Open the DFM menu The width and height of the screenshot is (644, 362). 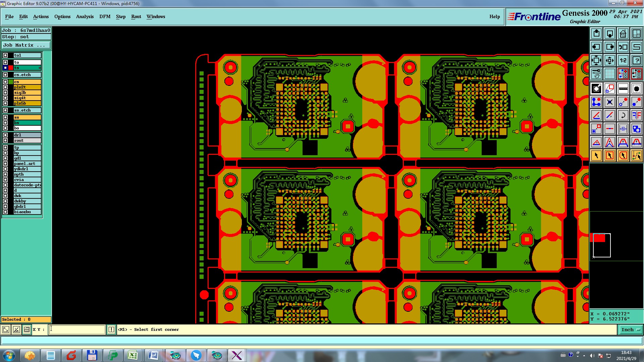(105, 16)
